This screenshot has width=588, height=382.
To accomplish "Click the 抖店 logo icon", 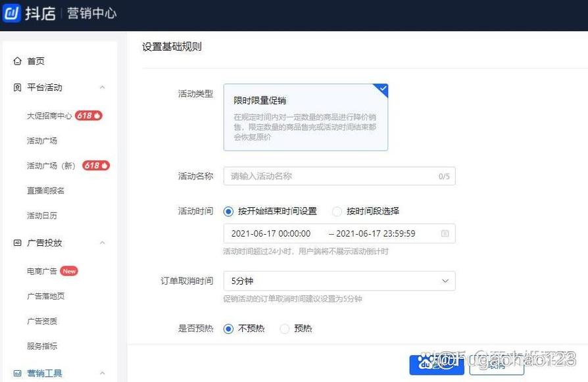I will point(12,12).
